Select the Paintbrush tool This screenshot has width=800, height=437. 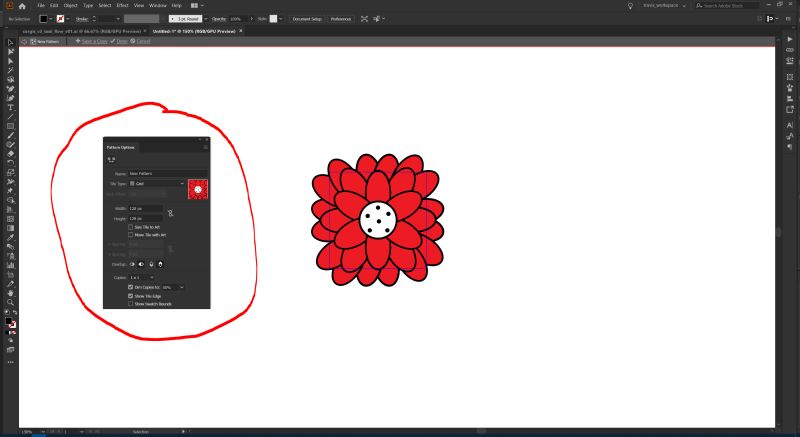pos(10,136)
